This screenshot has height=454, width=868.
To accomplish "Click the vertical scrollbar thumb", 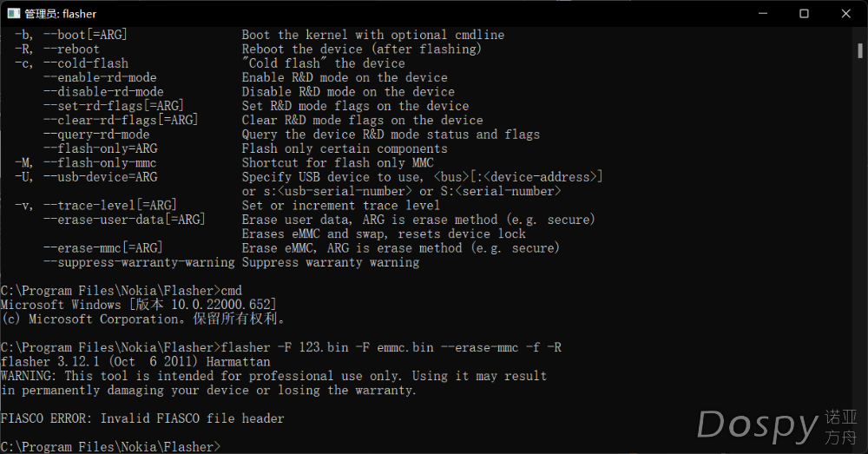I will (x=859, y=51).
